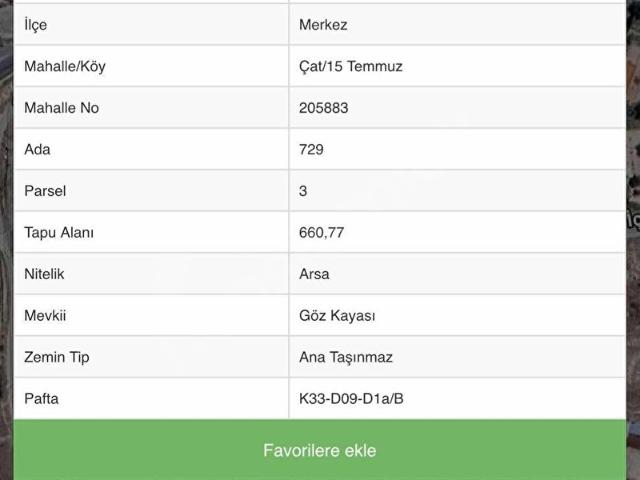Click the Favorilere ekle button

tap(320, 450)
